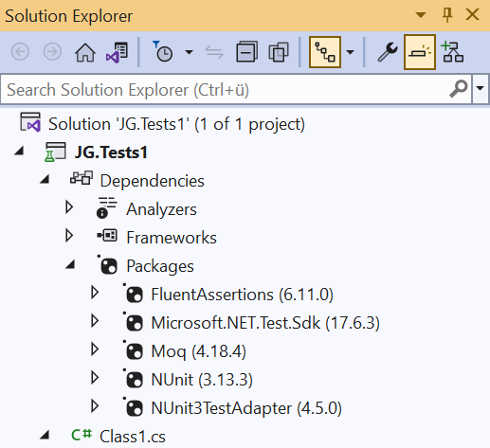Image resolution: width=490 pixels, height=448 pixels.
Task: Click the Dependencies icon
Action: (x=82, y=178)
